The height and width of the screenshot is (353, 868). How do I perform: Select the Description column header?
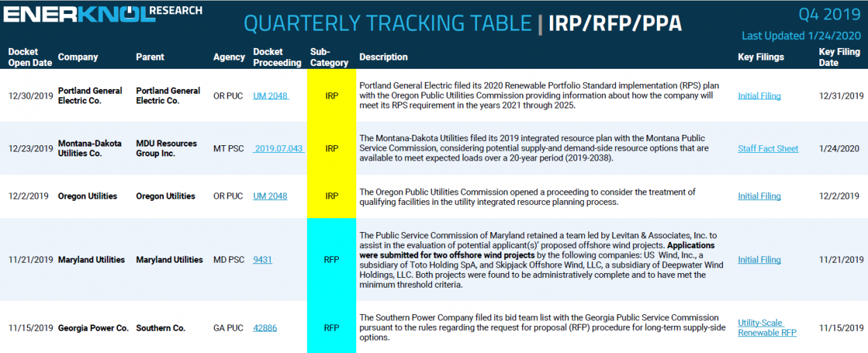(383, 57)
